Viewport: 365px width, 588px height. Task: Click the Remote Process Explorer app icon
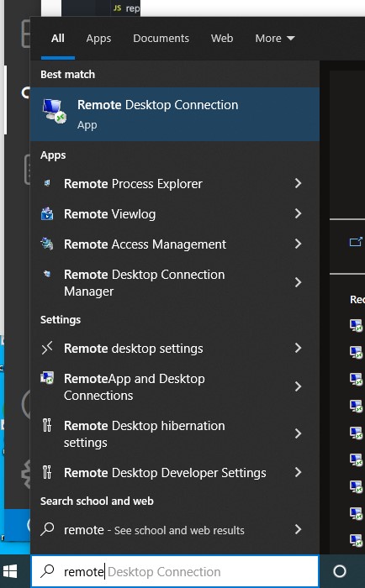47,183
